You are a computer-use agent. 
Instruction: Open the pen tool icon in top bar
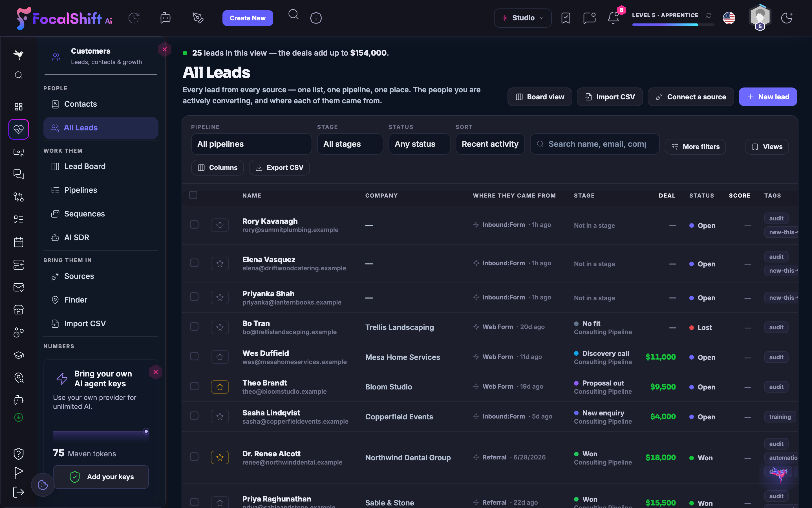(x=198, y=18)
